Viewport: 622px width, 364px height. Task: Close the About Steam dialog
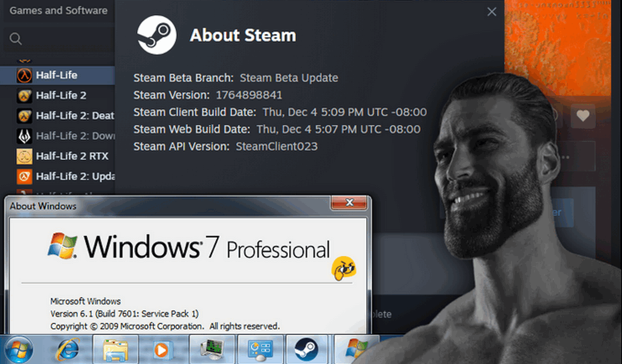[x=492, y=12]
